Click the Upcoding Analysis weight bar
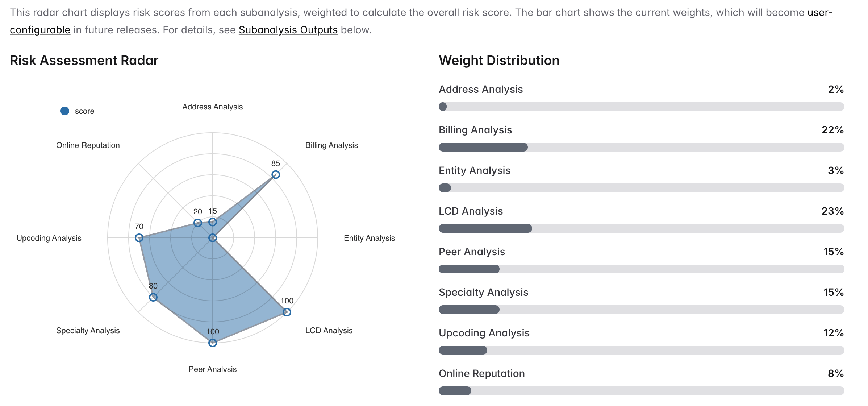 coord(641,350)
